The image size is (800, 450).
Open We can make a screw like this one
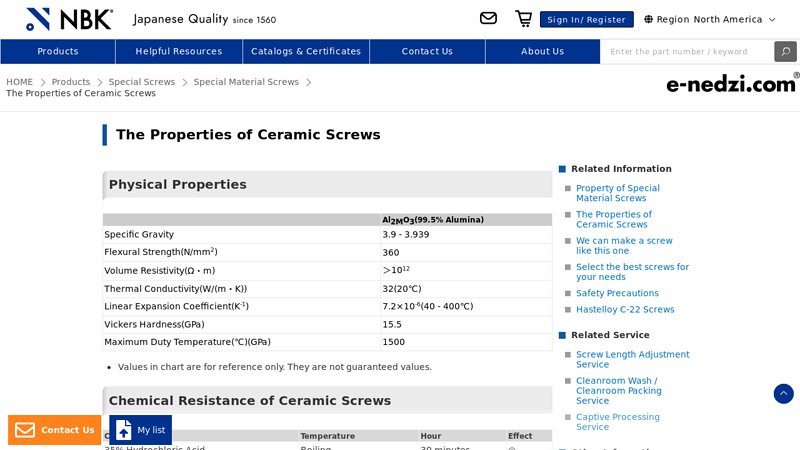[624, 245]
